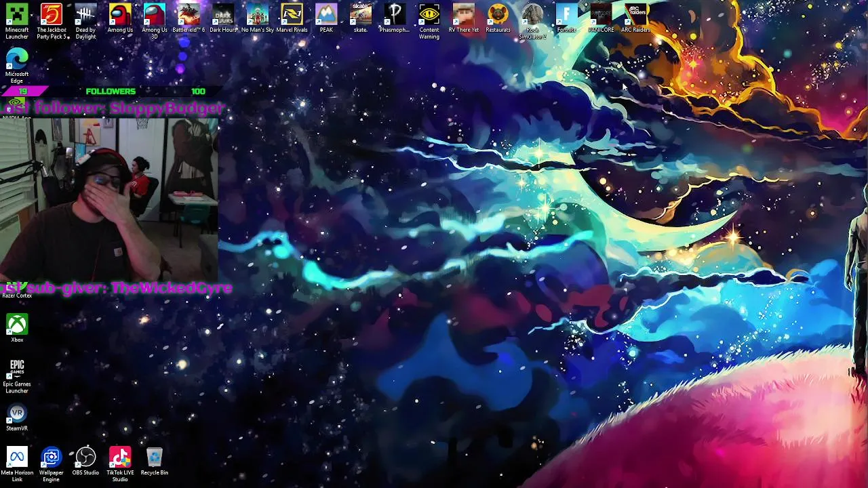Open the Among Us 3D shortcut
Image resolution: width=868 pixels, height=488 pixels.
[155, 21]
